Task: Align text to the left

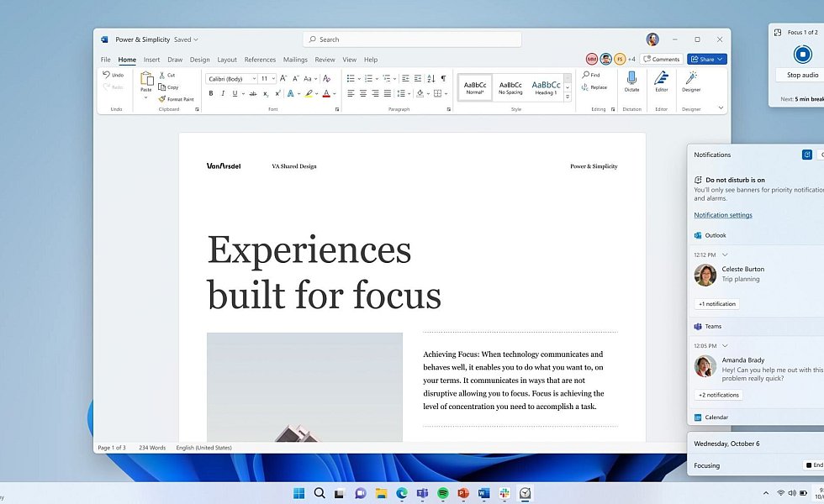Action: (x=351, y=93)
